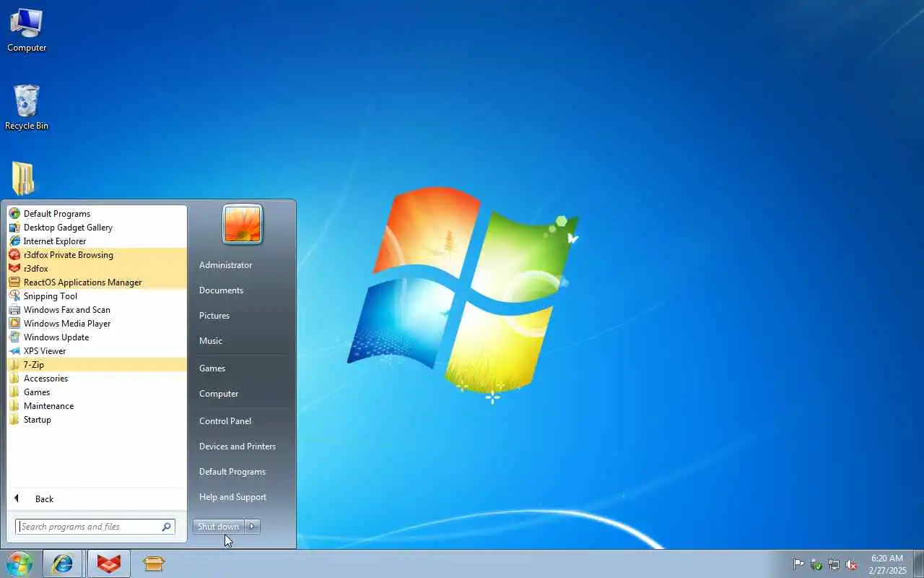The image size is (924, 578).
Task: Expand the Accessories folder
Action: 97,379
